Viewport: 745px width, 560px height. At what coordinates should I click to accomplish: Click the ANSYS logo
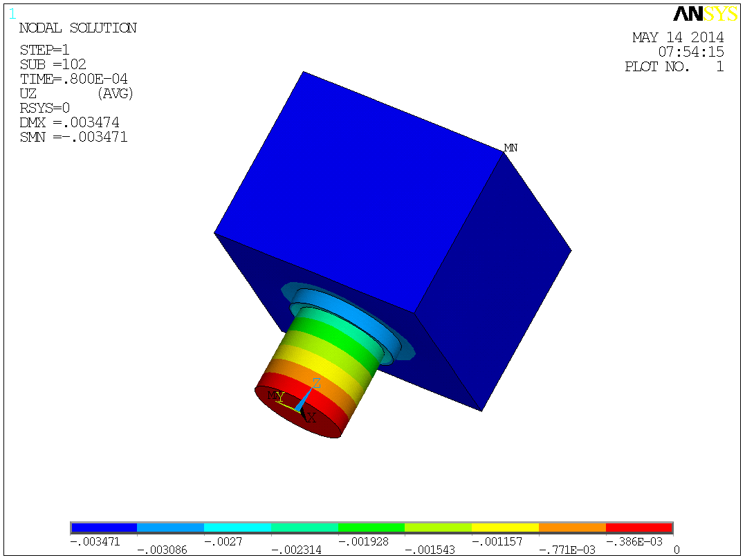(705, 14)
